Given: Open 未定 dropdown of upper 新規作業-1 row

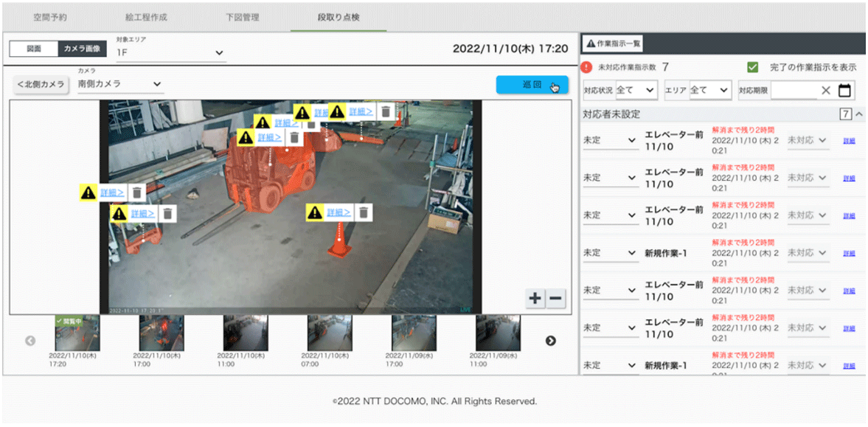Looking at the screenshot, I should 610,252.
